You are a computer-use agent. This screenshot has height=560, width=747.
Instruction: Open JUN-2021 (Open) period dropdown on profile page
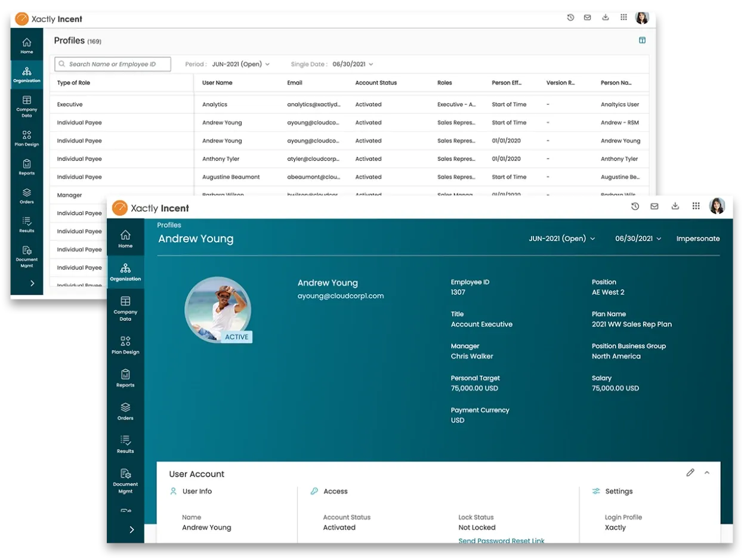click(x=562, y=239)
